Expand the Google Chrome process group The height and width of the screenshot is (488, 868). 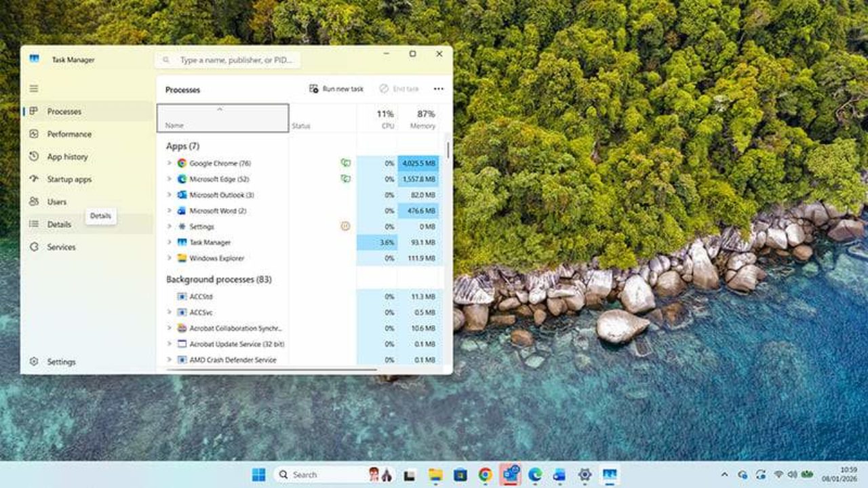pos(169,163)
